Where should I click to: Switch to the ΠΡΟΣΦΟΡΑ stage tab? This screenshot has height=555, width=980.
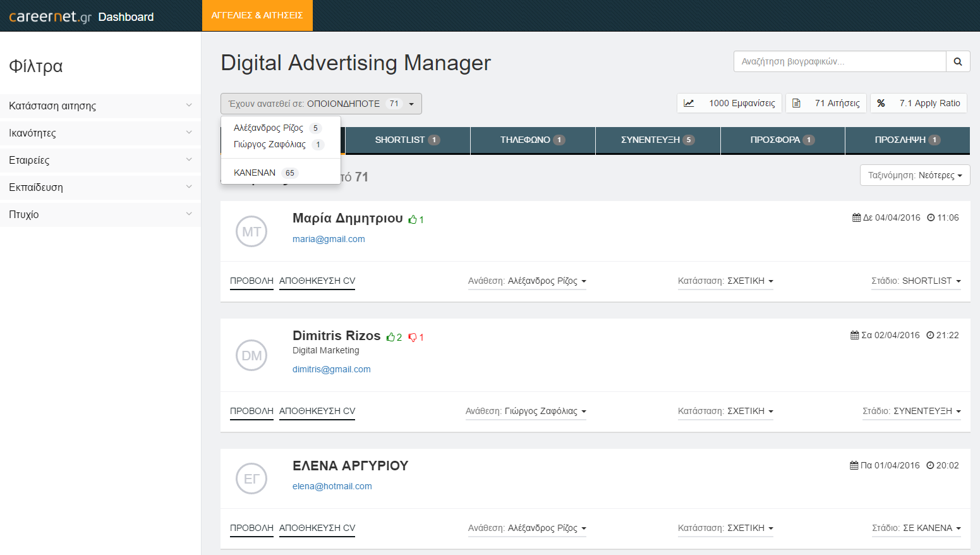click(782, 140)
